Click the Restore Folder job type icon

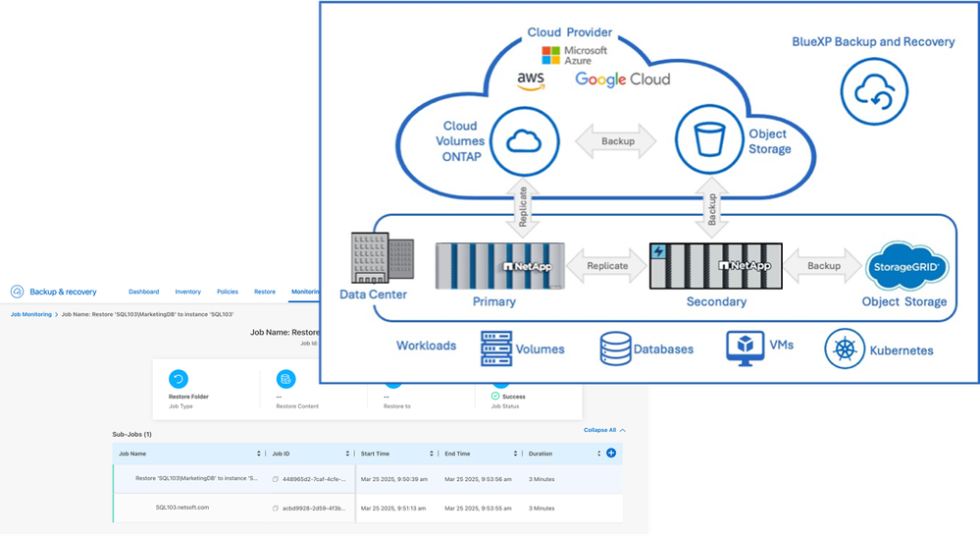(179, 379)
